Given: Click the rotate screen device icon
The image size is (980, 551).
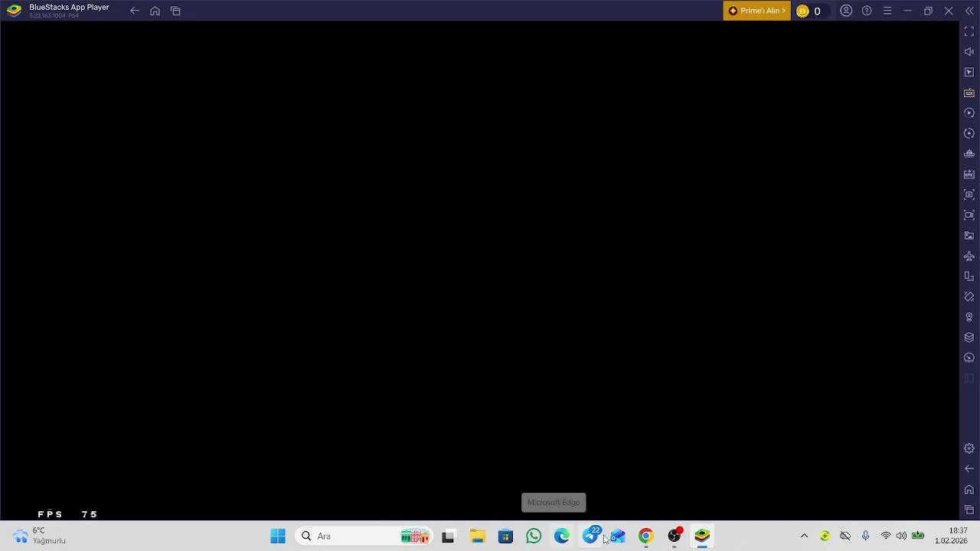Looking at the screenshot, I should pos(969,276).
